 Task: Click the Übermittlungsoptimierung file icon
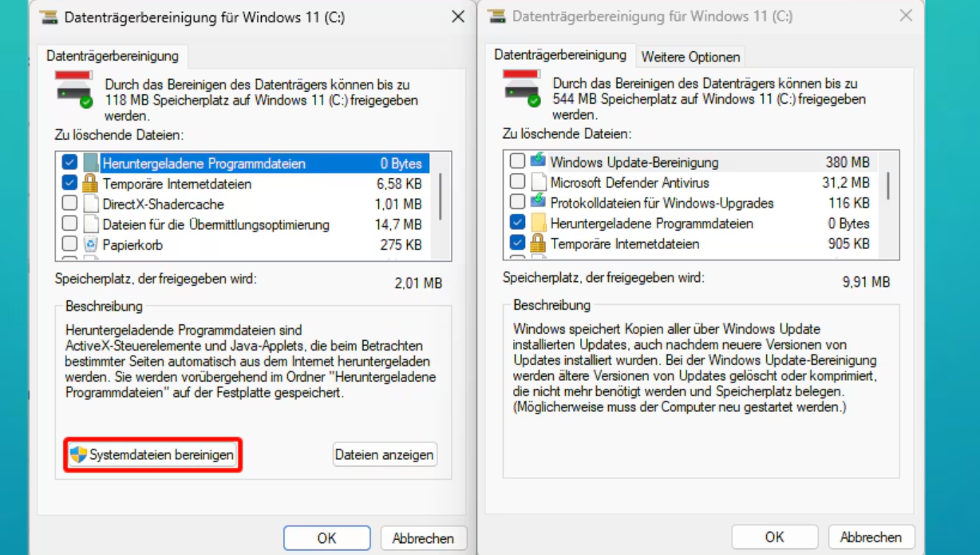(x=90, y=224)
